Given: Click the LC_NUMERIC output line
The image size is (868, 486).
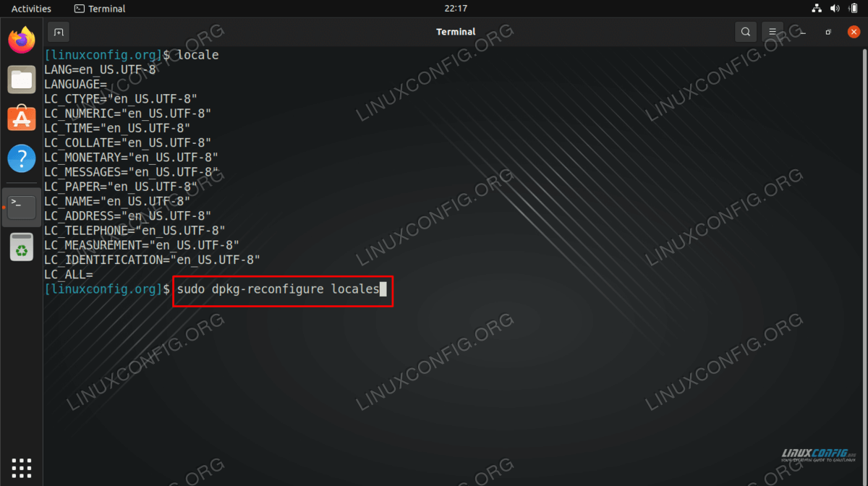Looking at the screenshot, I should (x=128, y=114).
